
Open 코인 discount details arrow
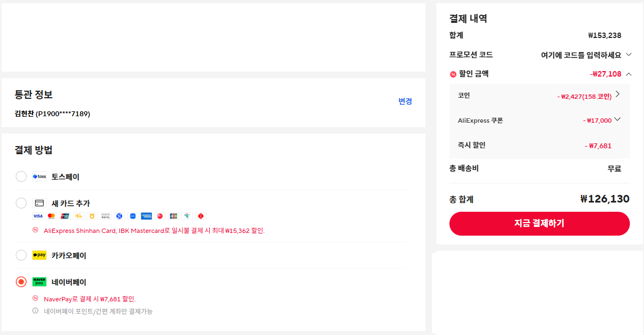pyautogui.click(x=617, y=94)
